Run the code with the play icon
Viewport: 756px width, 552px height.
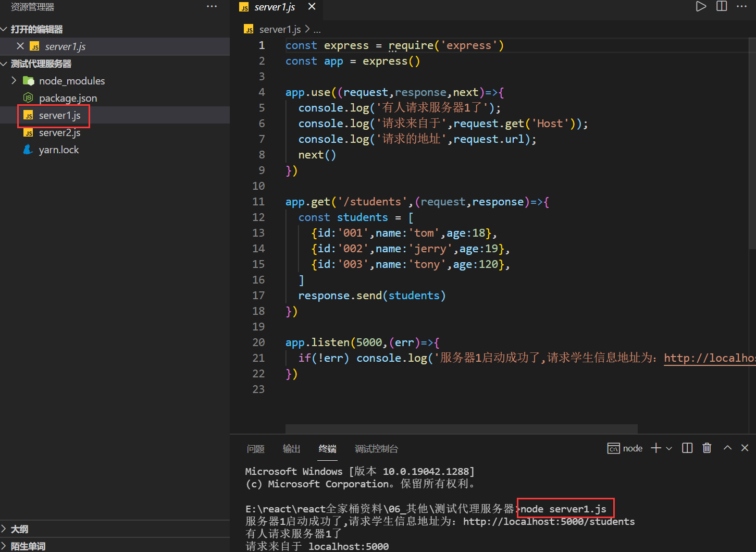click(701, 6)
